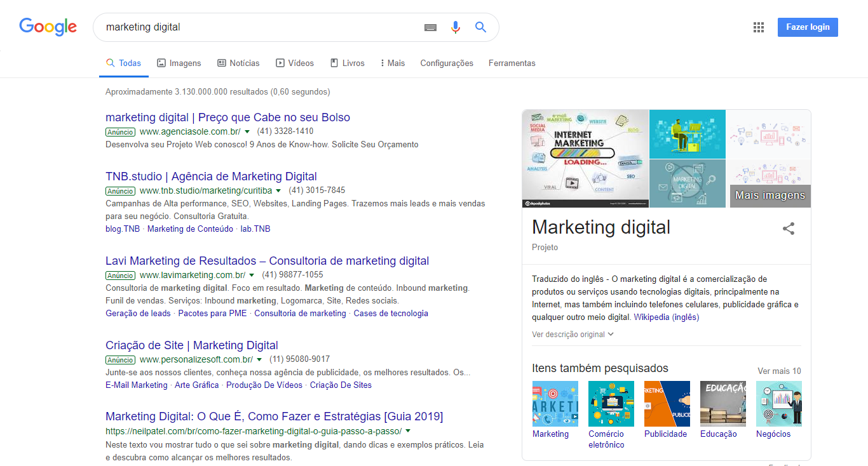Open Produção De Vídeos sitelink
Screen dimensions: 868x466
(x=264, y=385)
